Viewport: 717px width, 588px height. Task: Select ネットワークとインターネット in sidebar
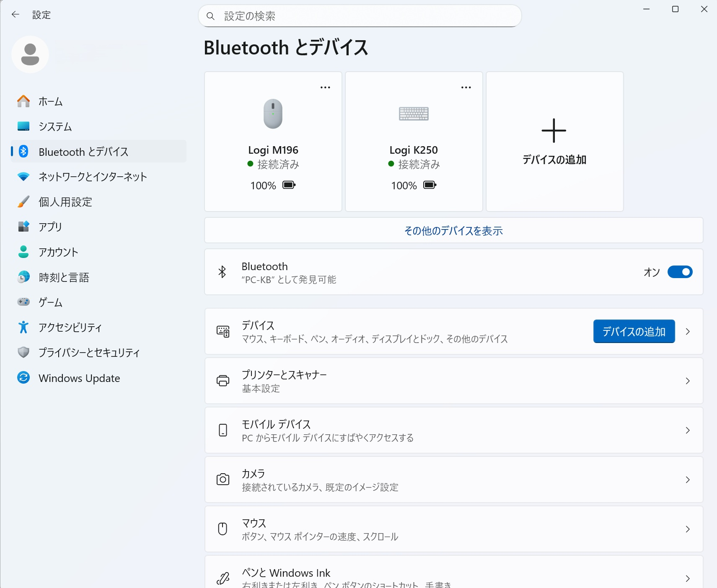tap(93, 177)
